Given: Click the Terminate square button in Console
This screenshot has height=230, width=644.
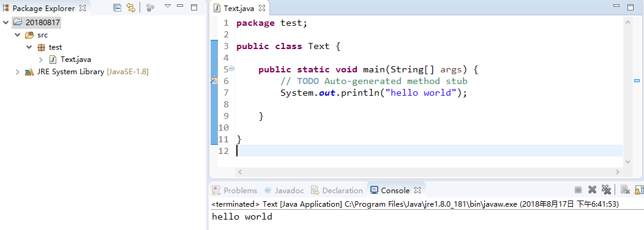Looking at the screenshot, I should (578, 190).
